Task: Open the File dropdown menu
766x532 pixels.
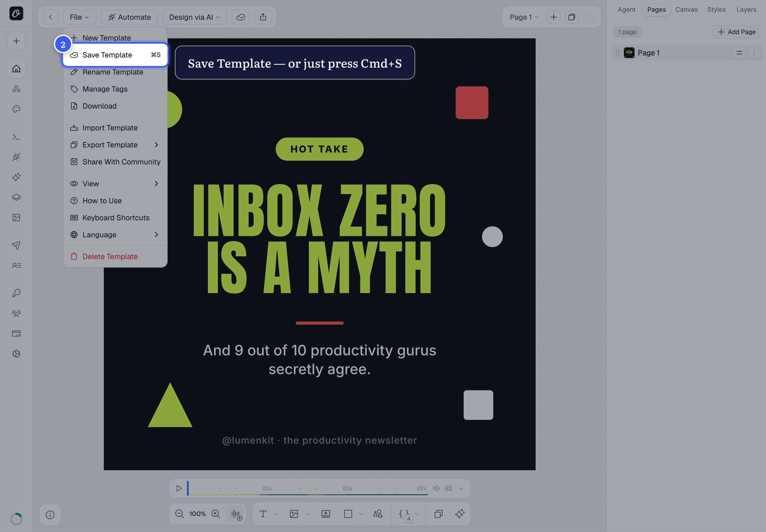Action: (79, 17)
